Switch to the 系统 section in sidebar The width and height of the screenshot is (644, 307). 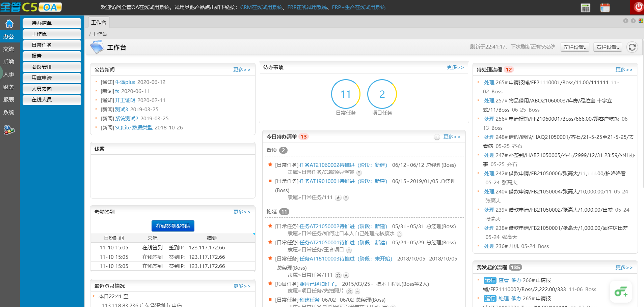[x=9, y=112]
